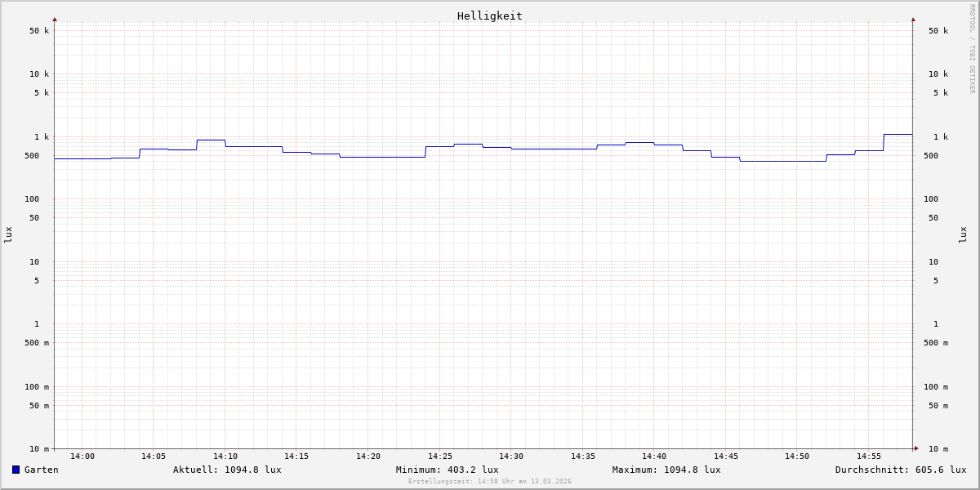Click the right vertical lux axis title
Viewport: 980px width, 490px height.
coord(963,234)
